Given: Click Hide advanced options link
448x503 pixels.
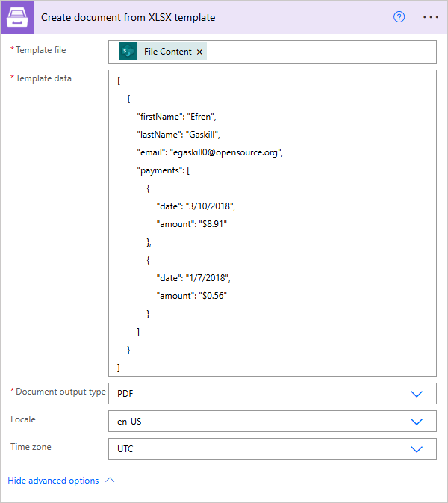Looking at the screenshot, I should coord(53,481).
